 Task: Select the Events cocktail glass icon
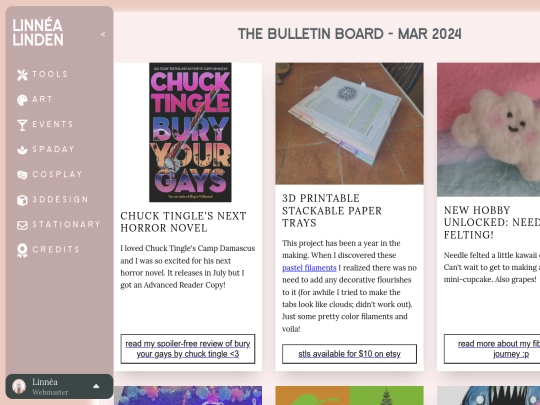tap(22, 125)
